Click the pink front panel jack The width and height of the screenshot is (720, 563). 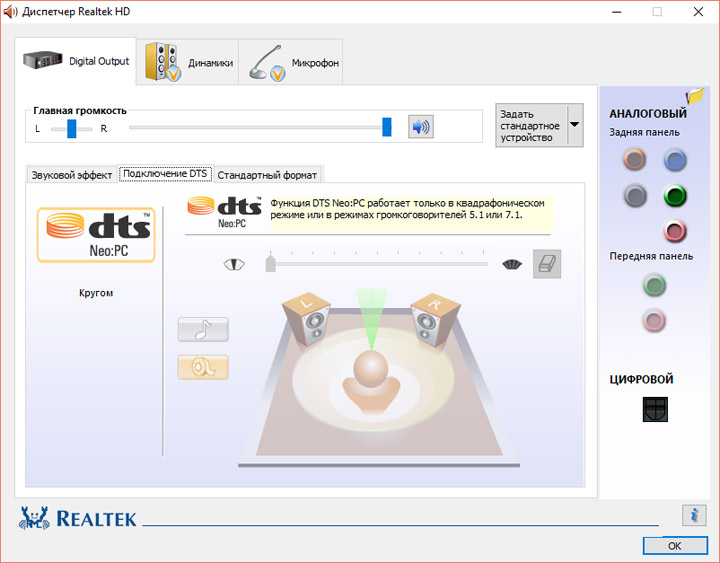(x=654, y=320)
